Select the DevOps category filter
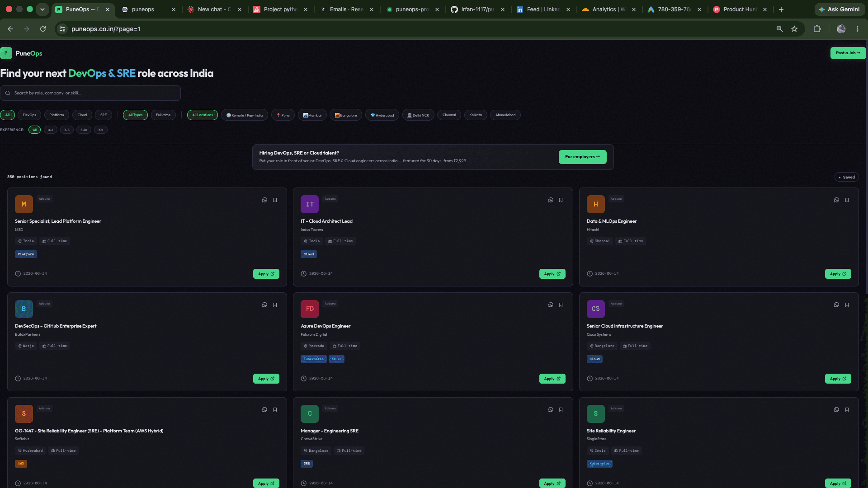The width and height of the screenshot is (868, 488). click(x=29, y=115)
